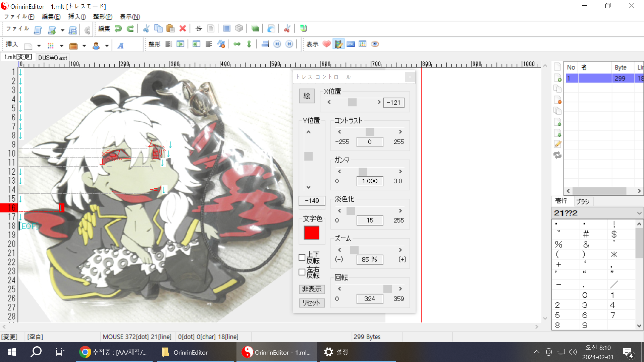The width and height of the screenshot is (644, 362).
Task: Click the red heart display icon
Action: pos(326,44)
